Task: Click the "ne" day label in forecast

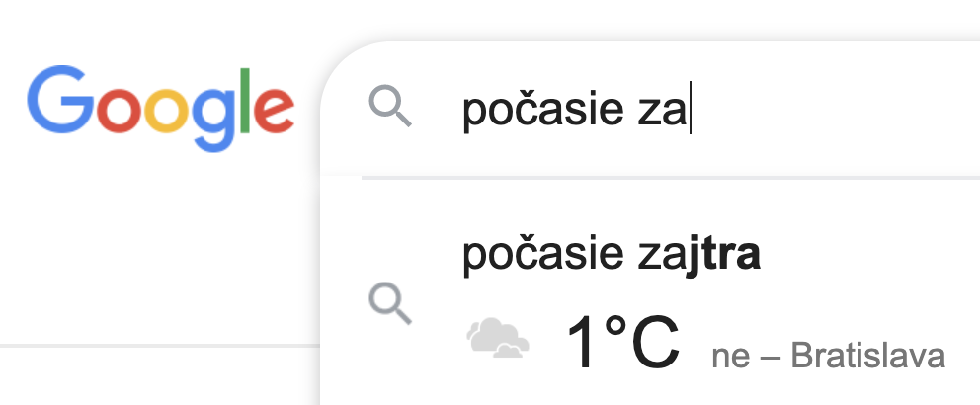Action: tap(729, 356)
